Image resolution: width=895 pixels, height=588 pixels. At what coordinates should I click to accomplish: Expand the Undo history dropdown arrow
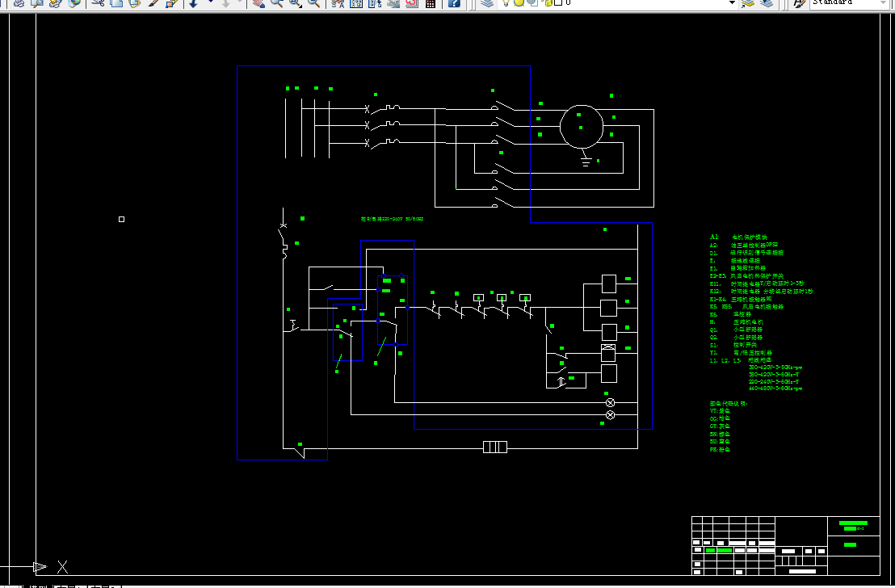point(210,3)
